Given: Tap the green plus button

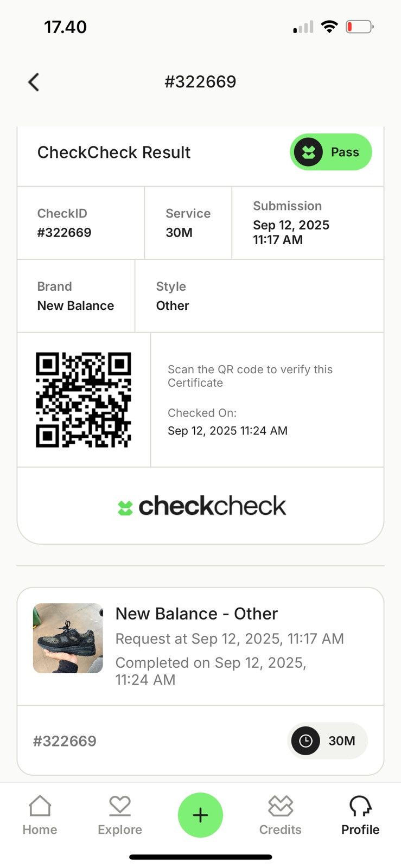Looking at the screenshot, I should click(200, 815).
